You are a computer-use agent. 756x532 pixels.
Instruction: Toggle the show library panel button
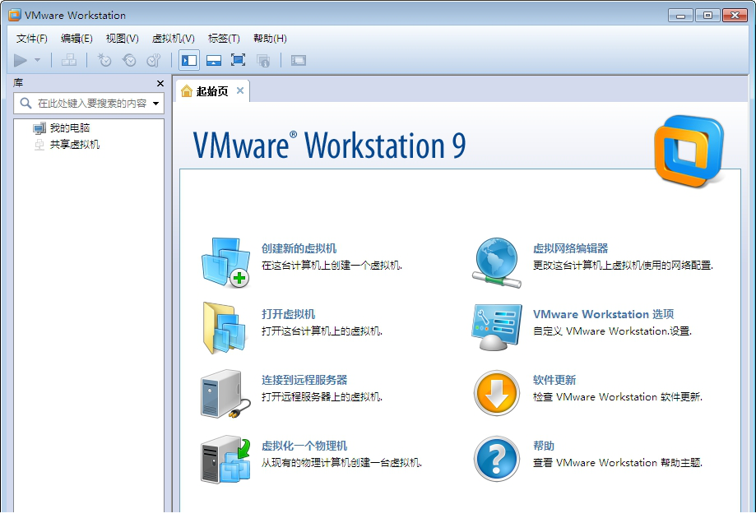[x=188, y=61]
